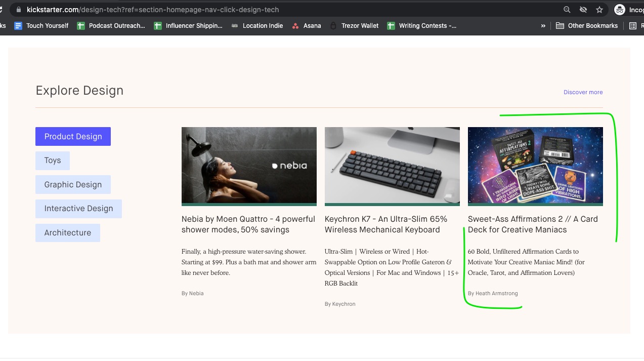Click the By Keychron creator text

(340, 304)
